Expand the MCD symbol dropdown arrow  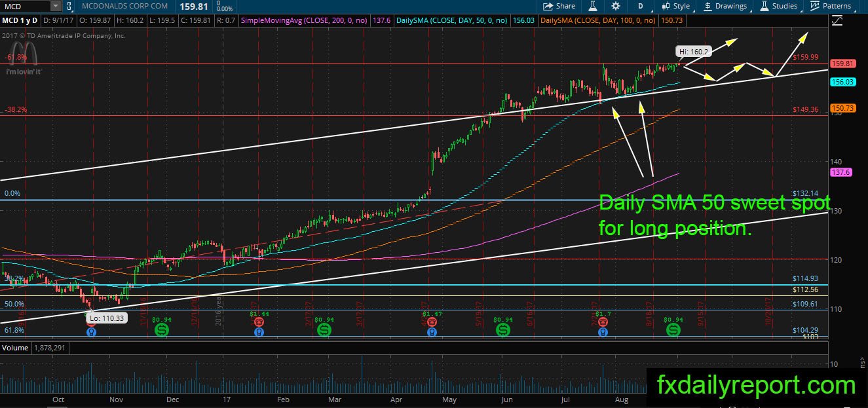[55, 6]
